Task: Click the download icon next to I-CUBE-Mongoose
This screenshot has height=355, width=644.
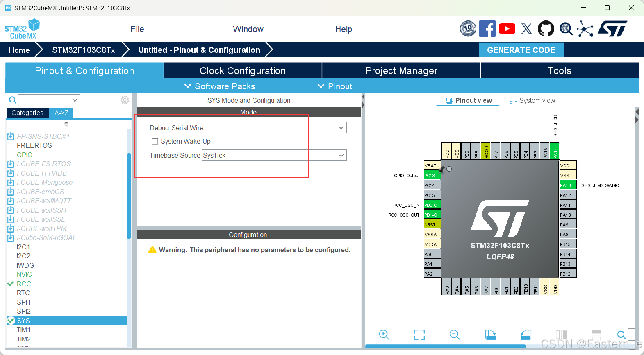Action: (x=11, y=182)
